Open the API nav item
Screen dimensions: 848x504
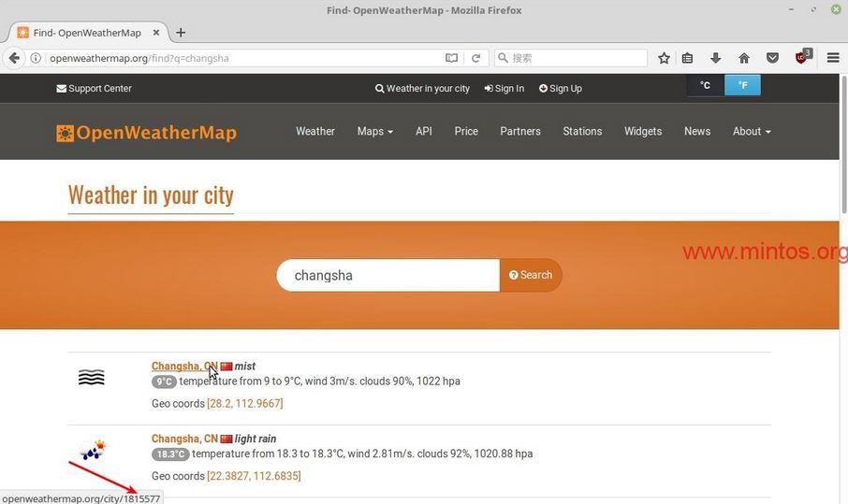point(424,131)
